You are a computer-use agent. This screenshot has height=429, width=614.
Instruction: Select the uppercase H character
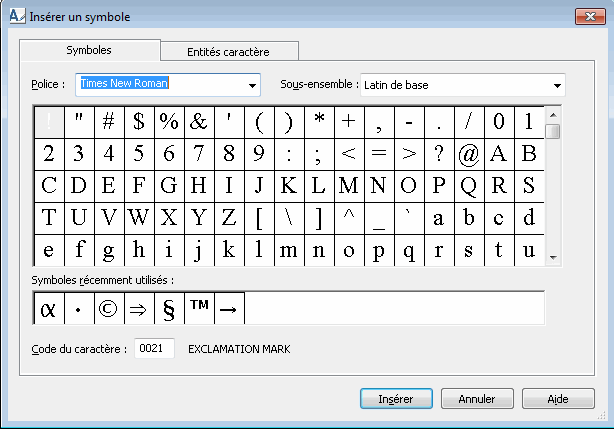coord(199,186)
